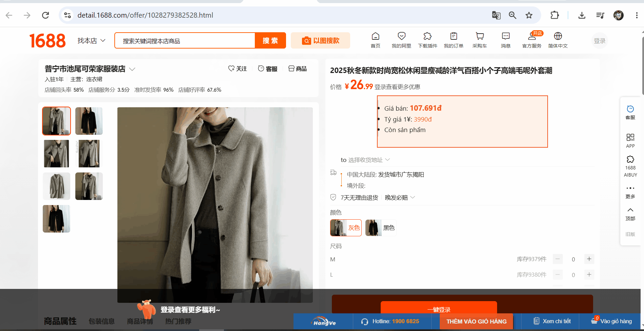
Task: Click shop header 客服 link
Action: 268,69
